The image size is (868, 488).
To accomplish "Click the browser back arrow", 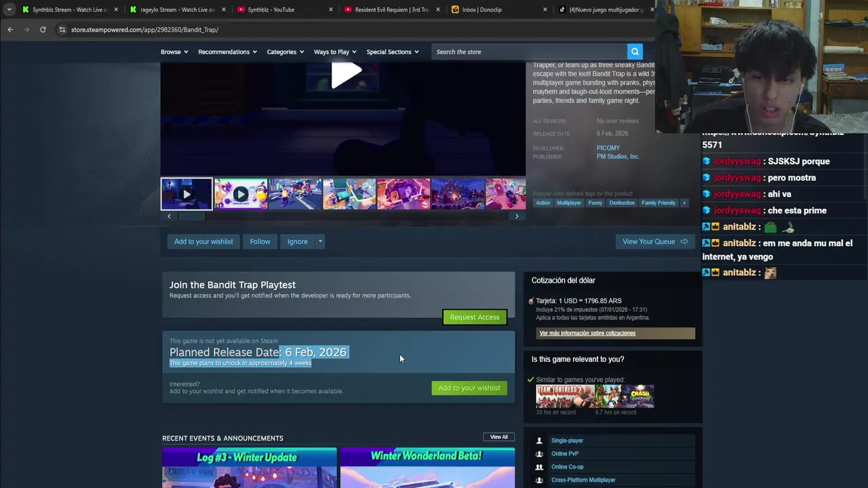I will coord(10,30).
